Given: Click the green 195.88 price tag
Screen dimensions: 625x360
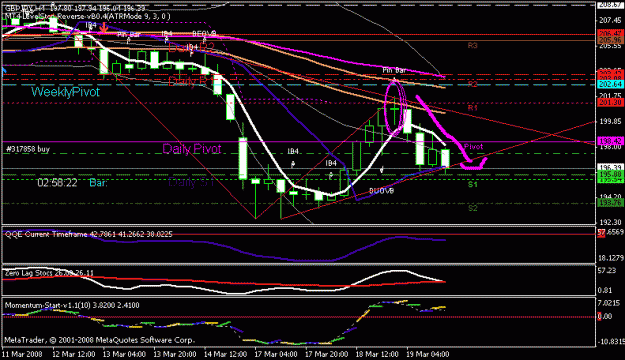Looking at the screenshot, I should pyautogui.click(x=610, y=174).
